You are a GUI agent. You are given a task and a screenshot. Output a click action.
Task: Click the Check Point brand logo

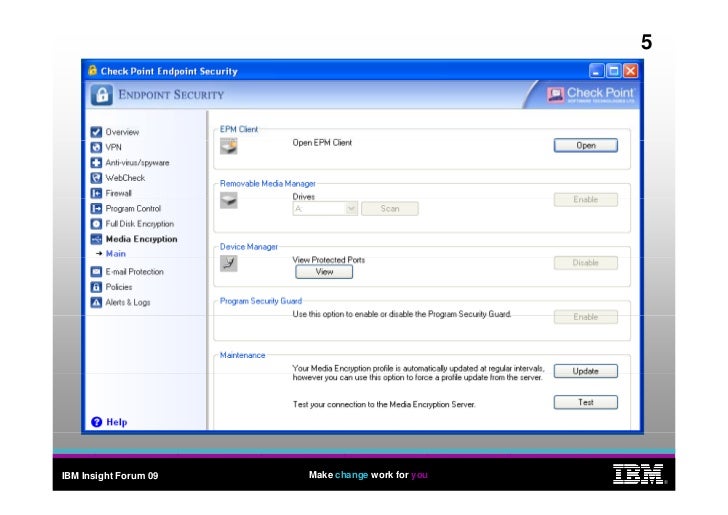click(591, 95)
